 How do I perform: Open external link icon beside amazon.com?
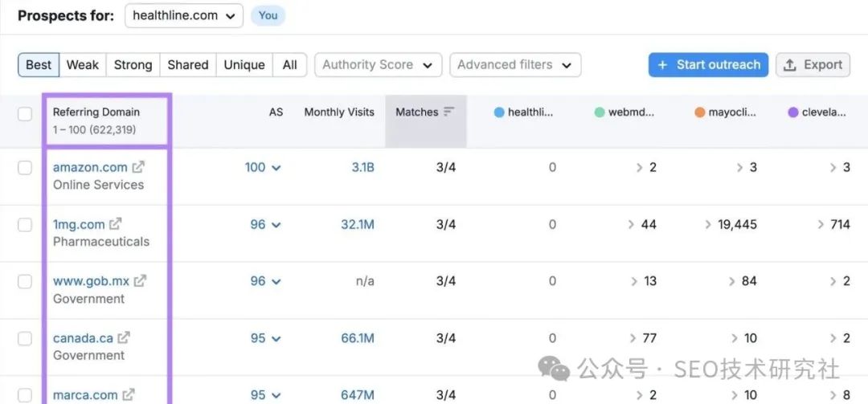(x=138, y=166)
